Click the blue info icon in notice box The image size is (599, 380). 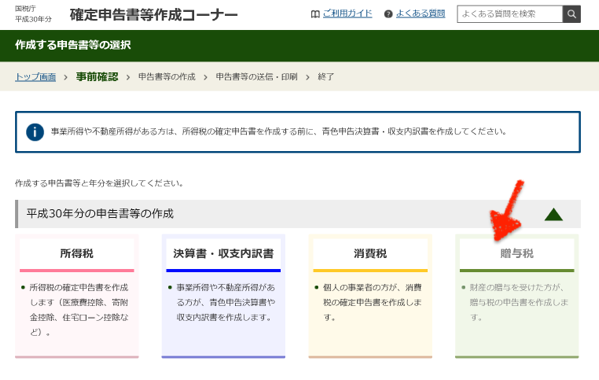[x=35, y=132]
